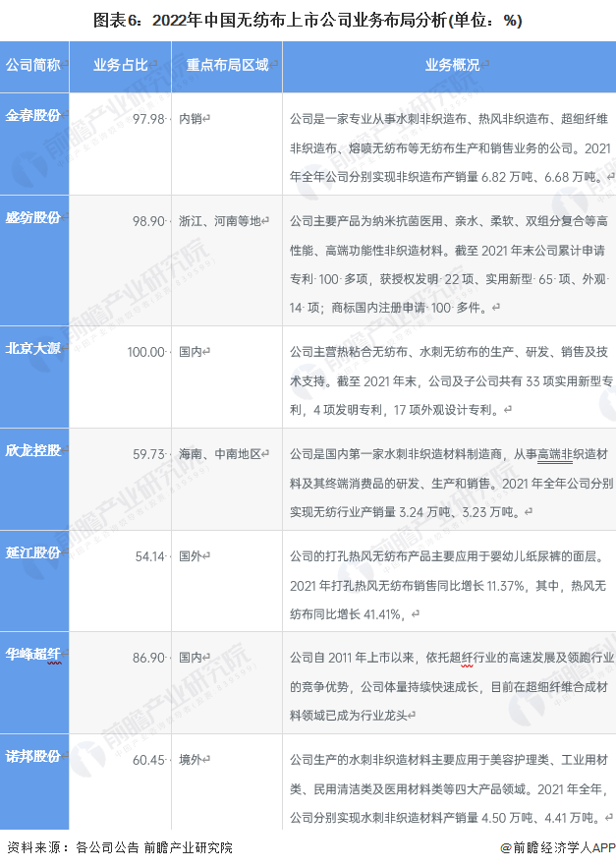Click the value 59.73
Screen dimensions: 616x868
[148, 454]
